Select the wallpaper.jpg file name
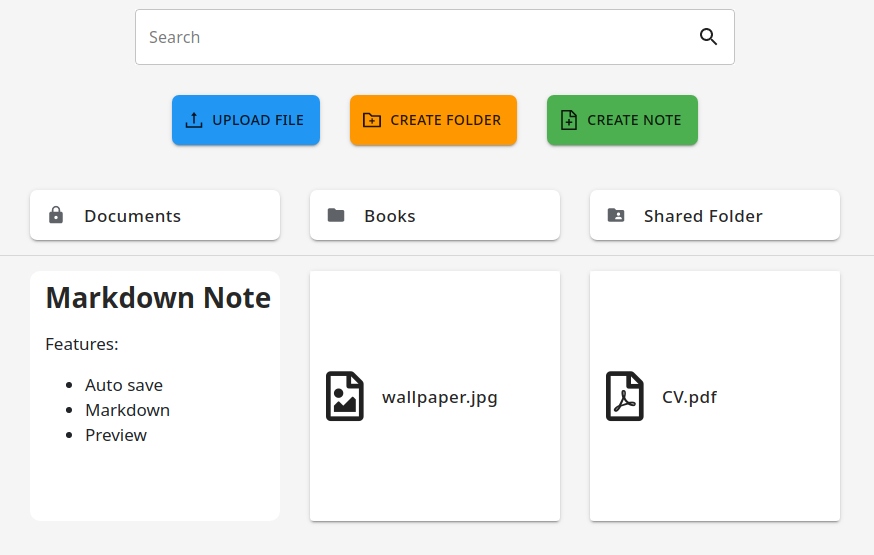This screenshot has height=555, width=874. (x=440, y=397)
